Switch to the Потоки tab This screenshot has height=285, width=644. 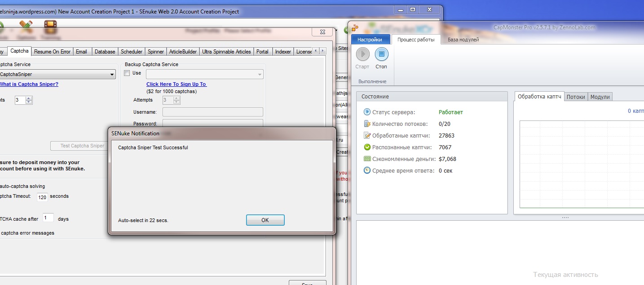(x=576, y=97)
